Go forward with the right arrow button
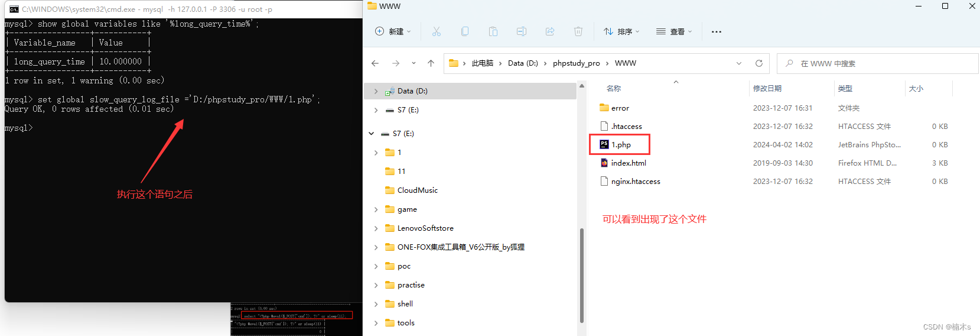The image size is (980, 336). click(396, 63)
